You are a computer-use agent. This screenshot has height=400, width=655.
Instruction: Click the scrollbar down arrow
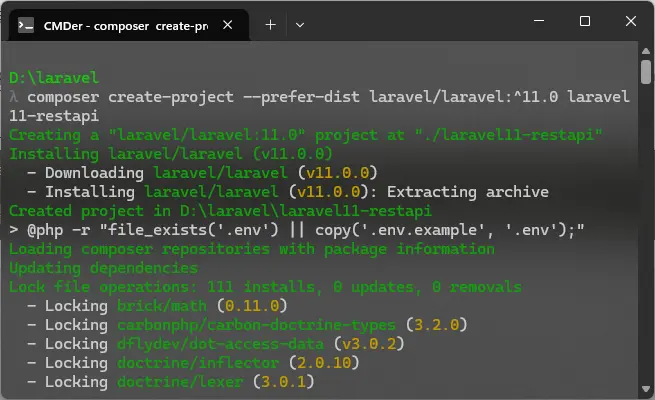tap(646, 391)
